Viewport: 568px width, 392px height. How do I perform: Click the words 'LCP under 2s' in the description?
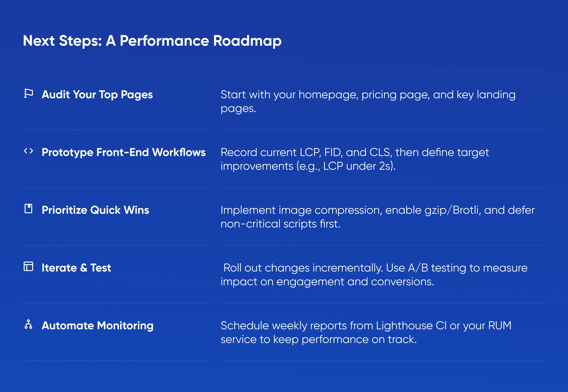[357, 166]
